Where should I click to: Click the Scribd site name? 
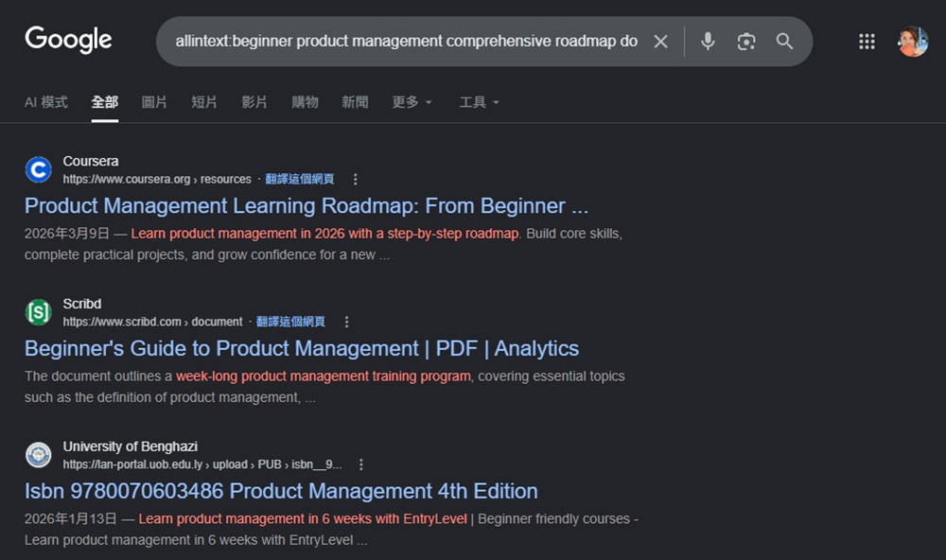82,304
